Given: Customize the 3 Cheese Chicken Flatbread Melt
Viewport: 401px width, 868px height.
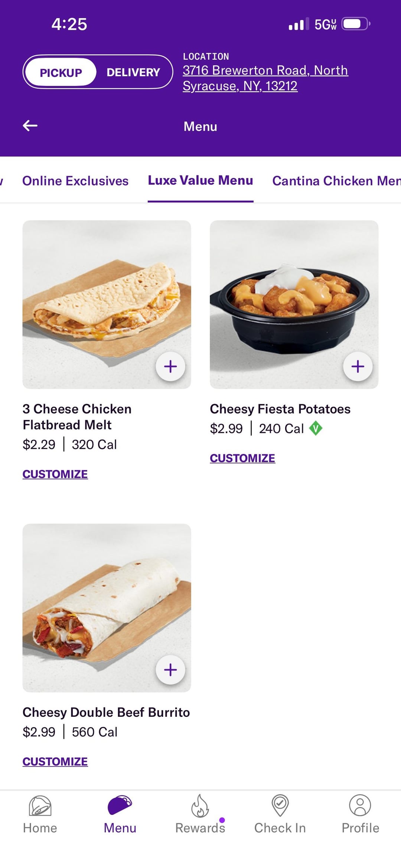Looking at the screenshot, I should pyautogui.click(x=55, y=474).
